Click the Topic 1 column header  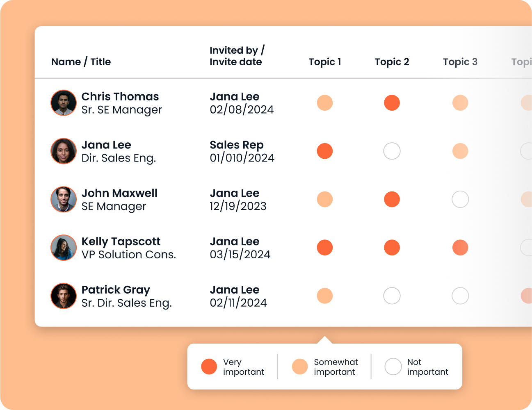pos(325,62)
